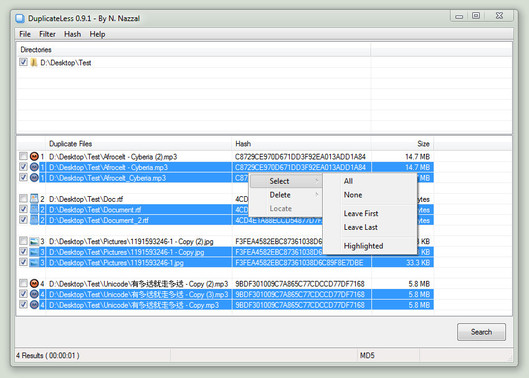Open the File menu
This screenshot has height=378, width=529.
pos(25,34)
